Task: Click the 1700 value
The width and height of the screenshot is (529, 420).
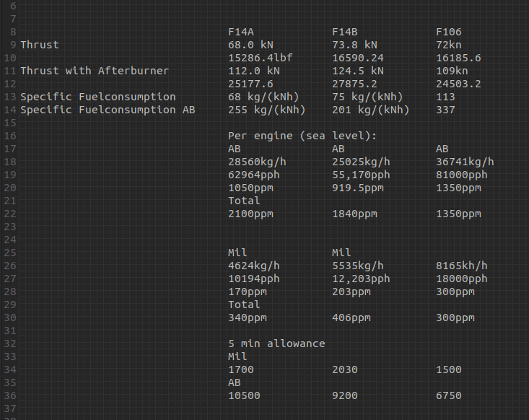Action: pos(241,369)
